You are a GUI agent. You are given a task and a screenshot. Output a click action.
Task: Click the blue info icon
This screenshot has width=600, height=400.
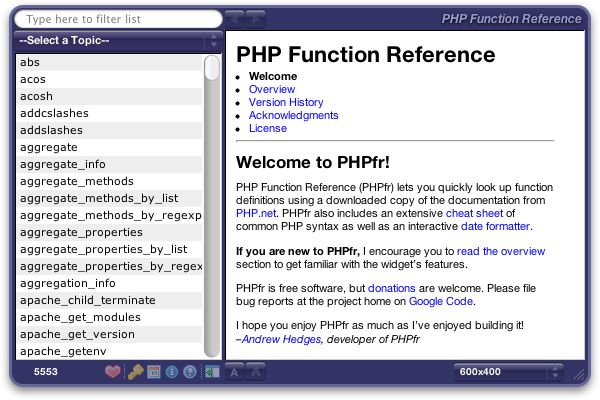tap(172, 372)
